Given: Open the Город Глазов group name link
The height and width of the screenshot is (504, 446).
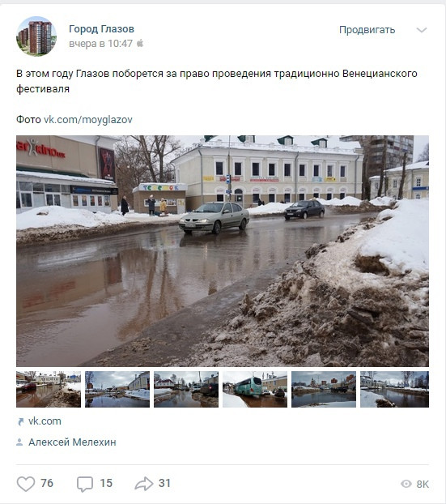Looking at the screenshot, I should coord(101,29).
